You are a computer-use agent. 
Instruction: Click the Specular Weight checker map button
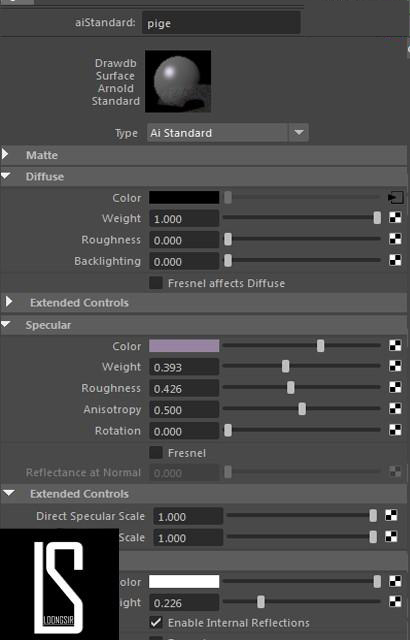click(x=395, y=367)
